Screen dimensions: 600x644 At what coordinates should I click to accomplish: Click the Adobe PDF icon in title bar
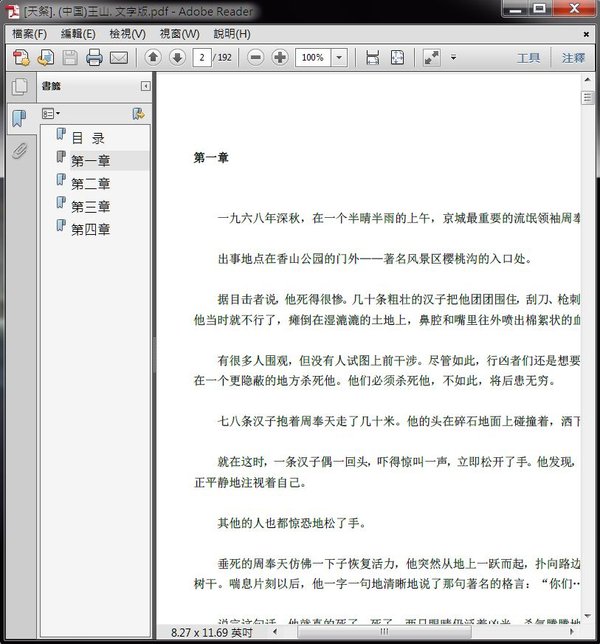[12, 12]
